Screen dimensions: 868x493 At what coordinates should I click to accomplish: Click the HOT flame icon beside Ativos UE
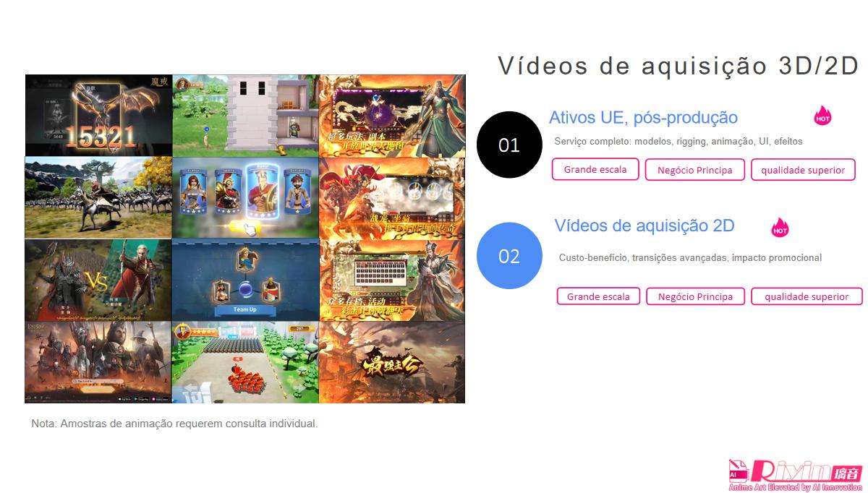(822, 116)
